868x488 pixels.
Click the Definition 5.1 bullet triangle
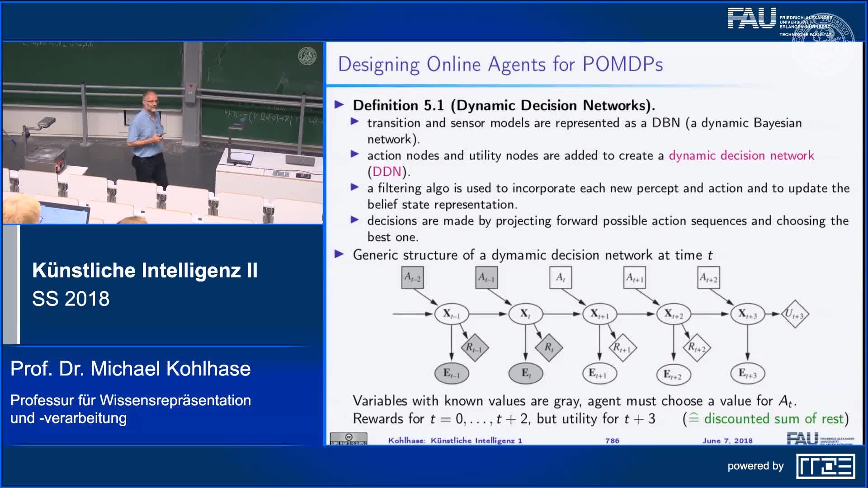[x=339, y=105]
